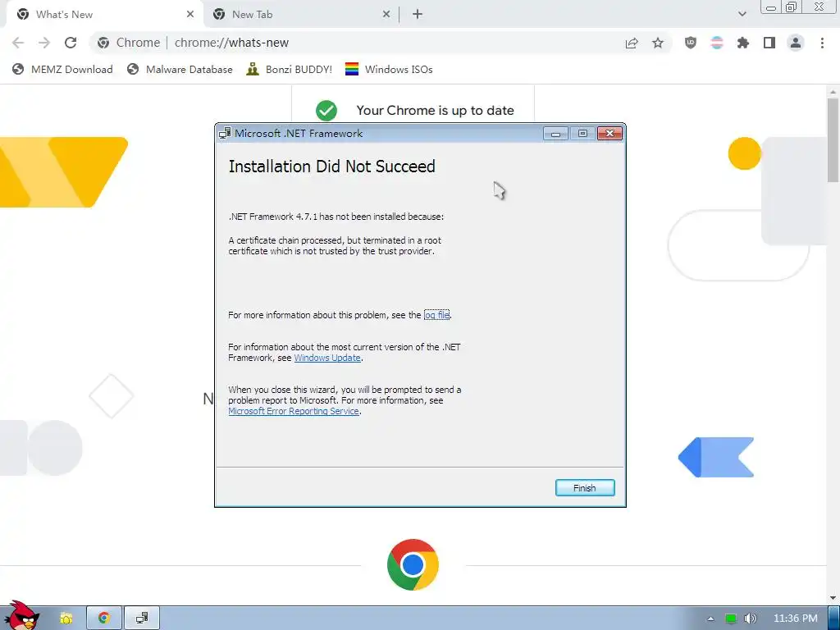Open Windows ISOs bookmark
Viewport: 840px width, 630px height.
pos(389,69)
